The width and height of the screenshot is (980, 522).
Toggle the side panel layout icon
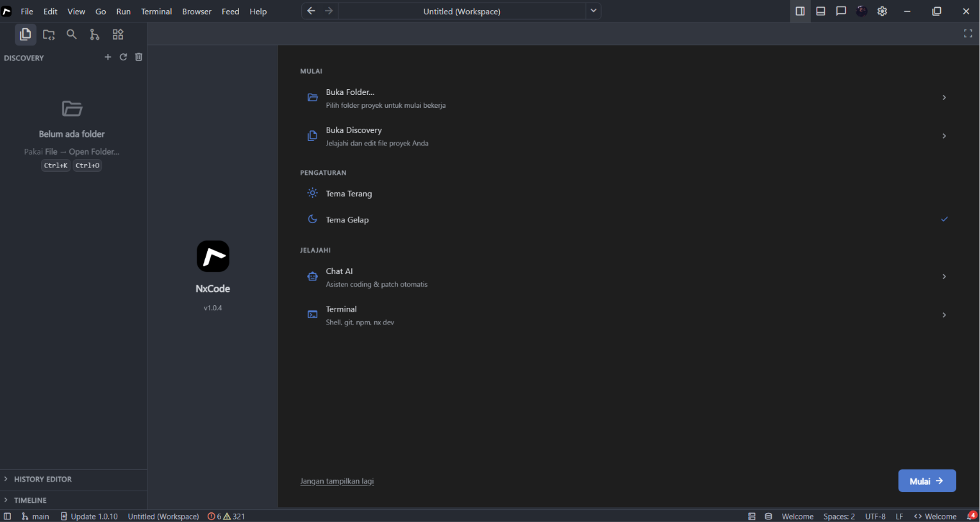click(800, 11)
